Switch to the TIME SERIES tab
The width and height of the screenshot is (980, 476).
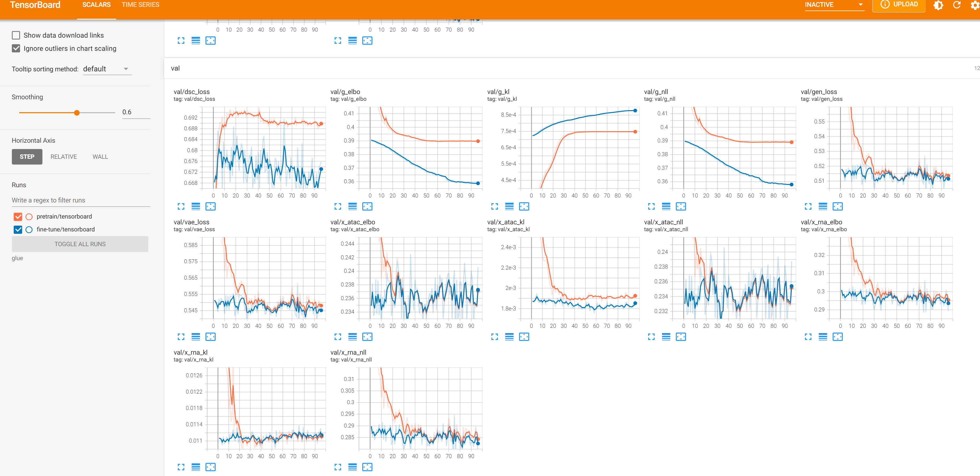click(140, 5)
